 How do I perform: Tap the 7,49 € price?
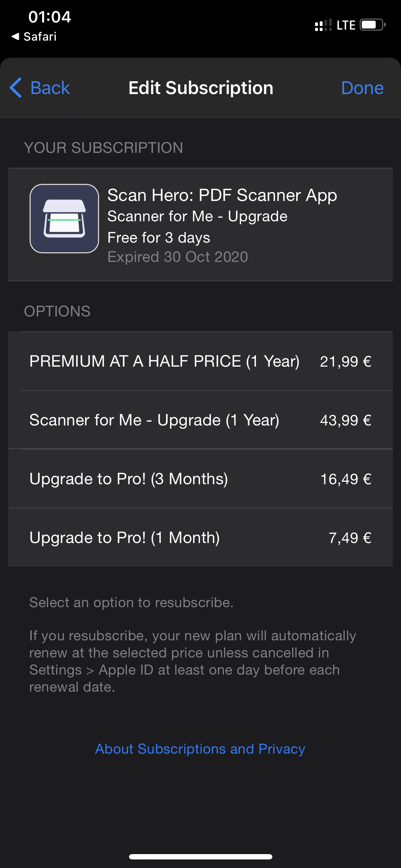tap(350, 538)
